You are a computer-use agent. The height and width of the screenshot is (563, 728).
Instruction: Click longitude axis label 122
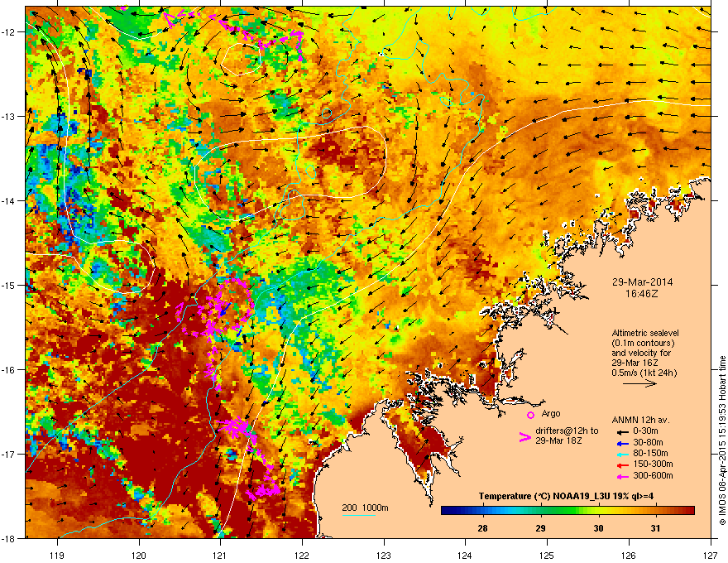click(x=302, y=555)
